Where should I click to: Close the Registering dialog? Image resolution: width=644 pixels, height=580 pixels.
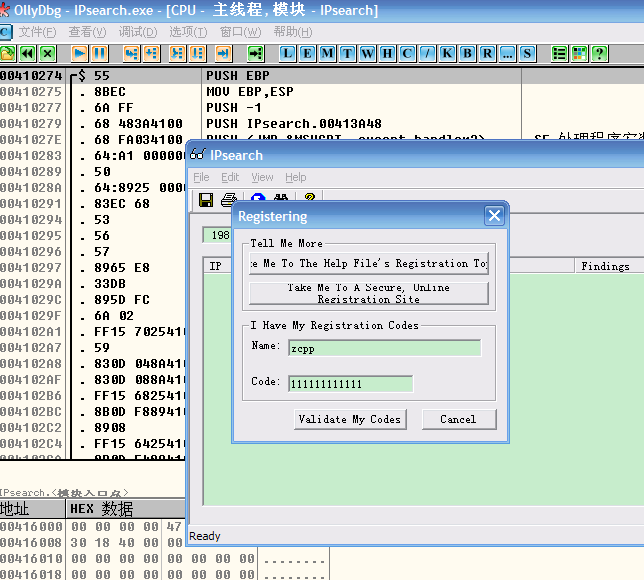point(494,215)
